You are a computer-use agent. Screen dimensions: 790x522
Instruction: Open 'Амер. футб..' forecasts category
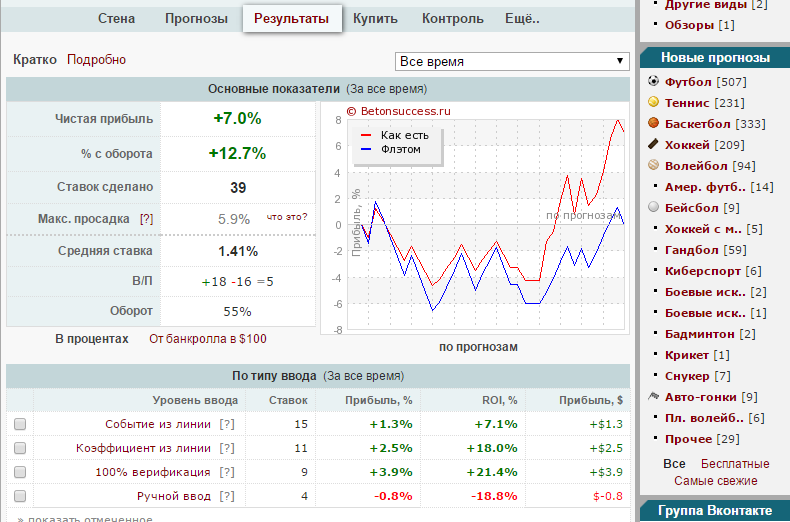click(705, 187)
